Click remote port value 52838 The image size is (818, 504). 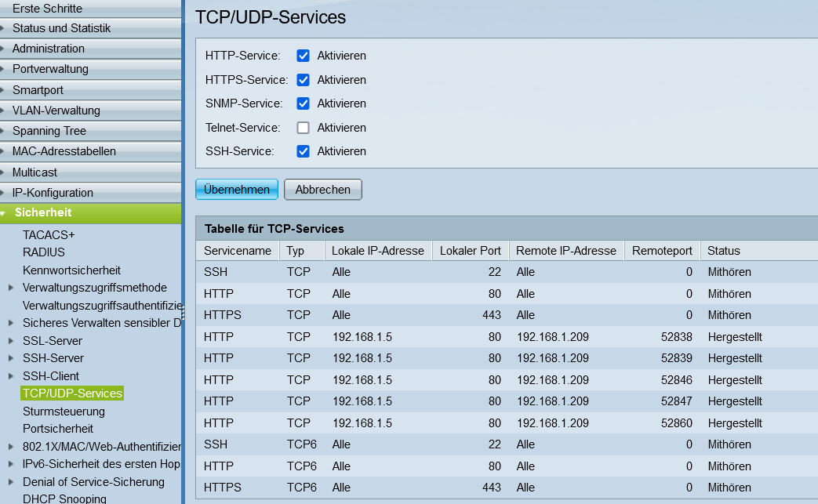tap(677, 337)
